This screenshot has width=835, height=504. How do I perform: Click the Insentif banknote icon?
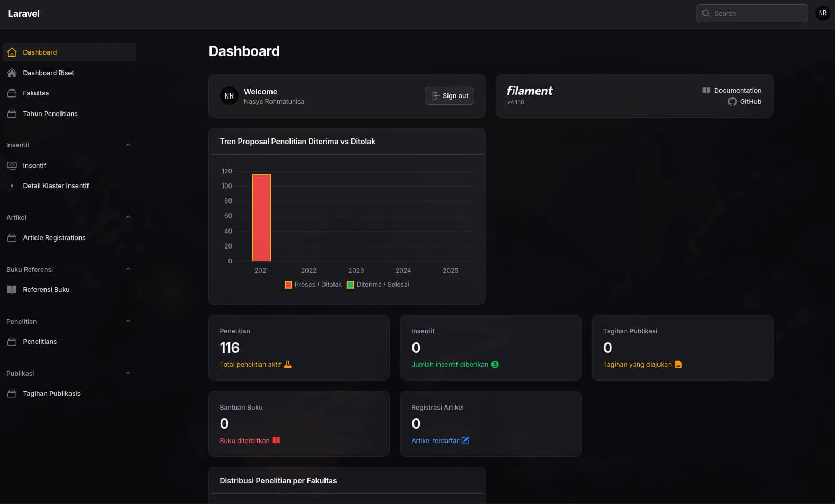(12, 165)
